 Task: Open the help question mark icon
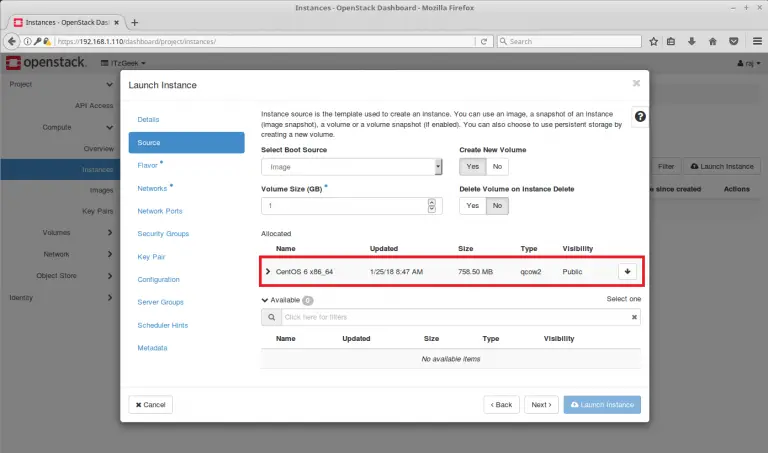pos(640,117)
